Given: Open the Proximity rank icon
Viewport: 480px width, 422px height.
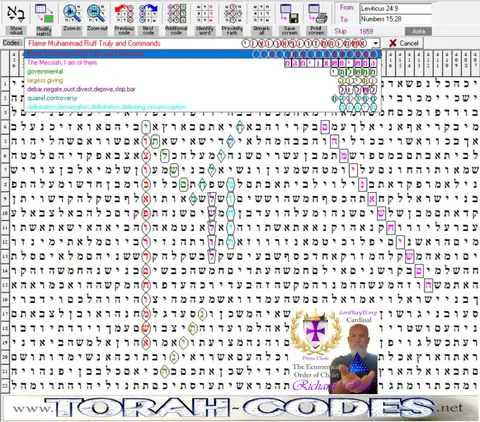Looking at the screenshot, I should (232, 13).
